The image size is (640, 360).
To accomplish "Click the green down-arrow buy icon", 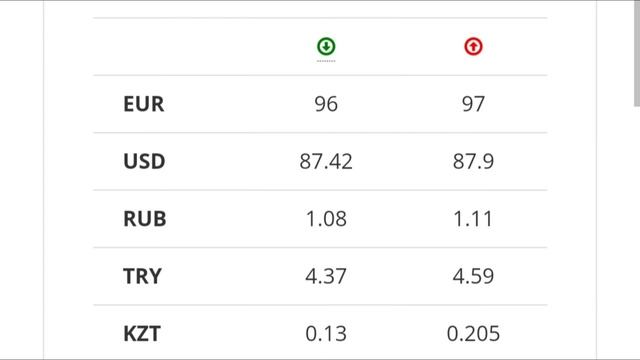I will (x=326, y=47).
